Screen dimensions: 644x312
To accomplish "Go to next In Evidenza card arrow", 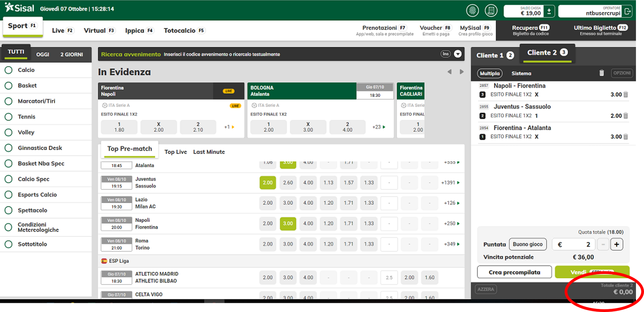I will tap(462, 72).
